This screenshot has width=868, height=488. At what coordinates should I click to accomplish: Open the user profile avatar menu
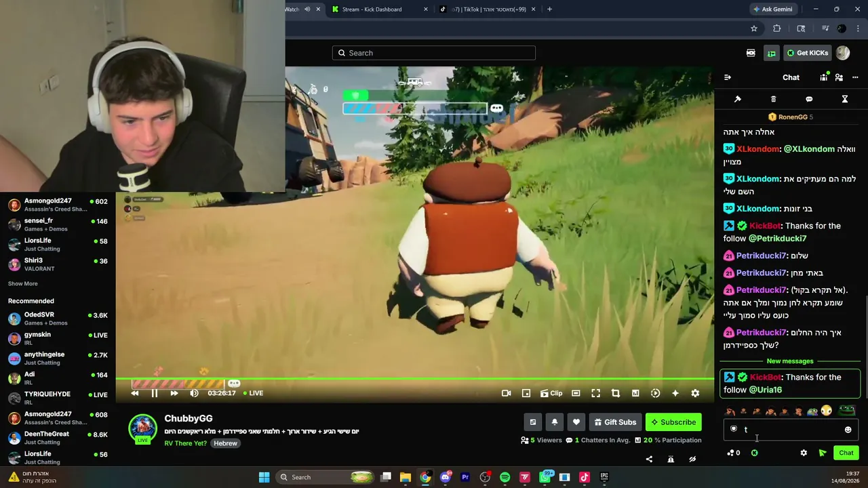tap(843, 53)
